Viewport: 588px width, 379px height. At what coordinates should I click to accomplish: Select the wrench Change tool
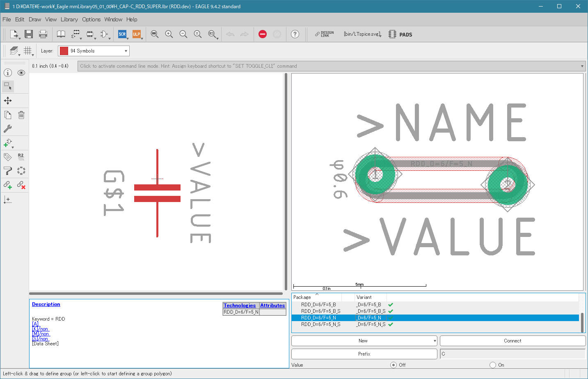[8, 129]
